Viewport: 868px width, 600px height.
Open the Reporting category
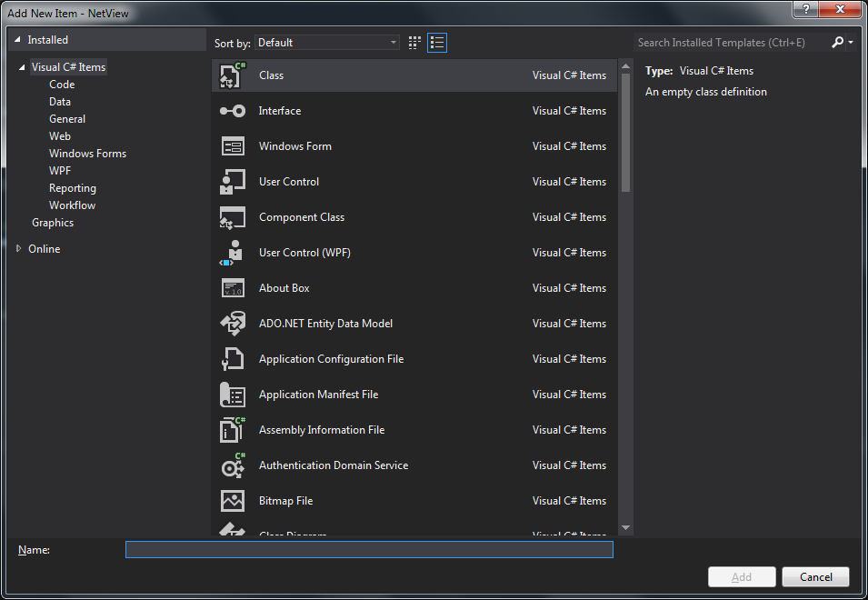pyautogui.click(x=72, y=187)
